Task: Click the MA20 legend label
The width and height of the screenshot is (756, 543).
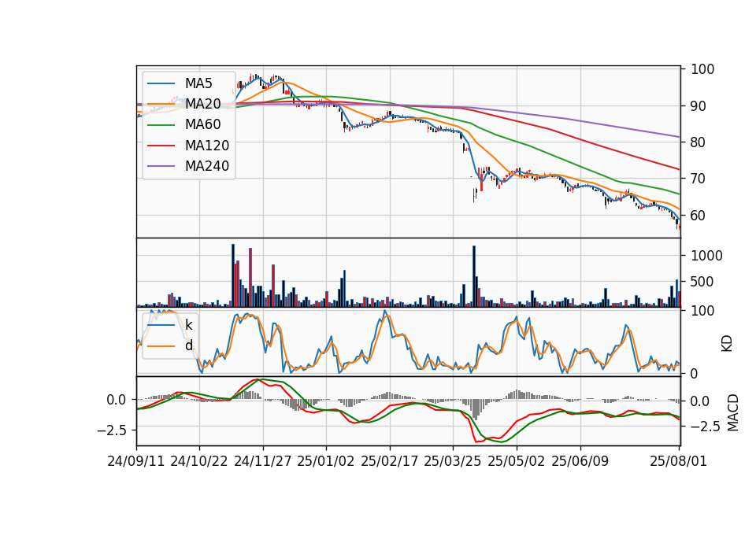Action: (202, 104)
